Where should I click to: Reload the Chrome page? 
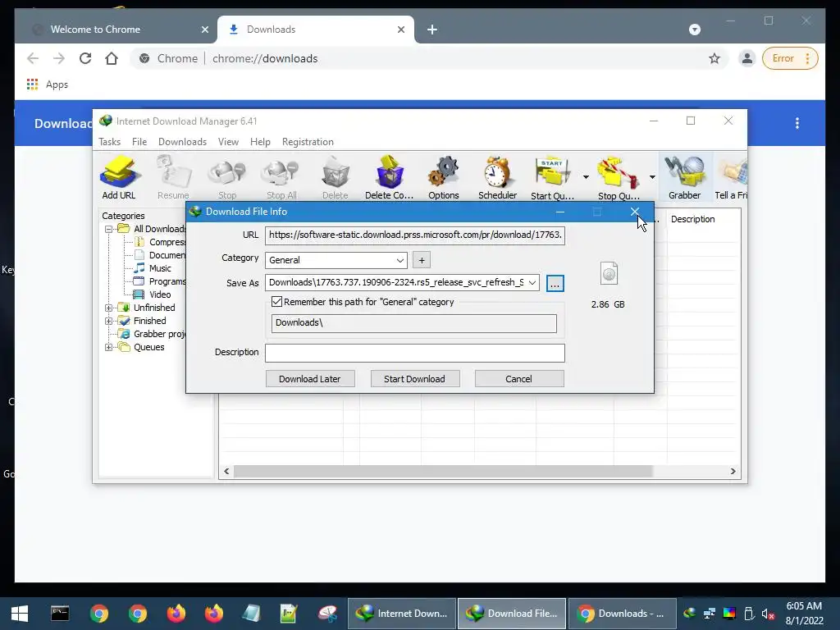click(x=85, y=58)
